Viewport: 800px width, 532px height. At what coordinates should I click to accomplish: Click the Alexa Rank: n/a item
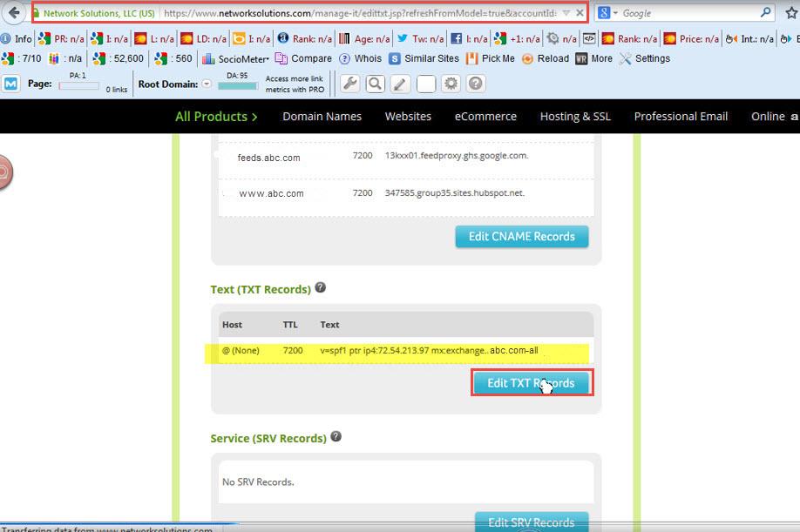(x=304, y=38)
